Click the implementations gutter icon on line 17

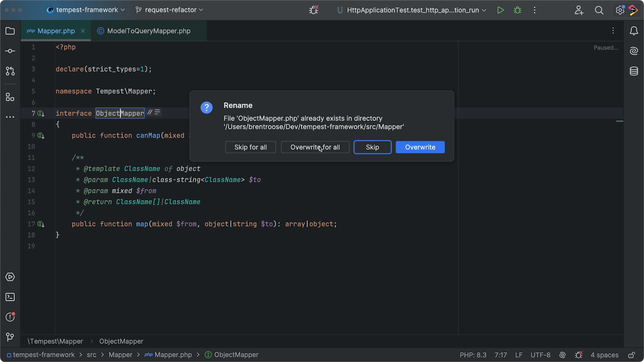(41, 224)
